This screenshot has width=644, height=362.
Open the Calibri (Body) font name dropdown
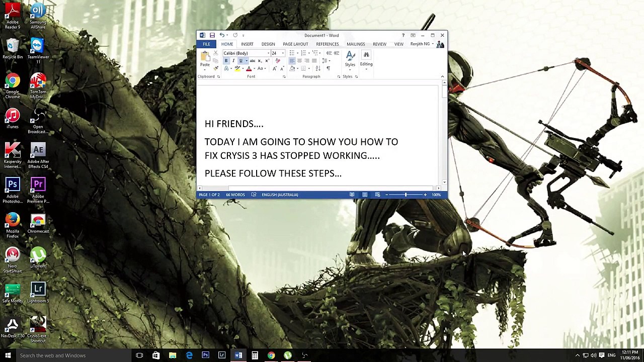268,53
